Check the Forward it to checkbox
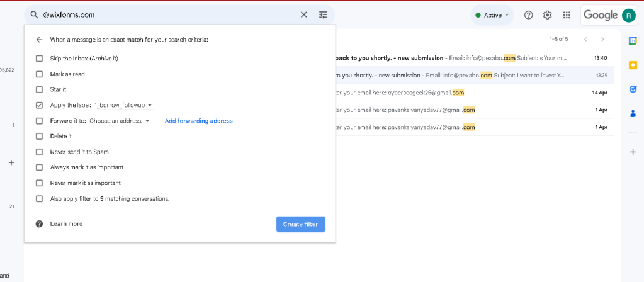The width and height of the screenshot is (644, 282). pyautogui.click(x=39, y=121)
